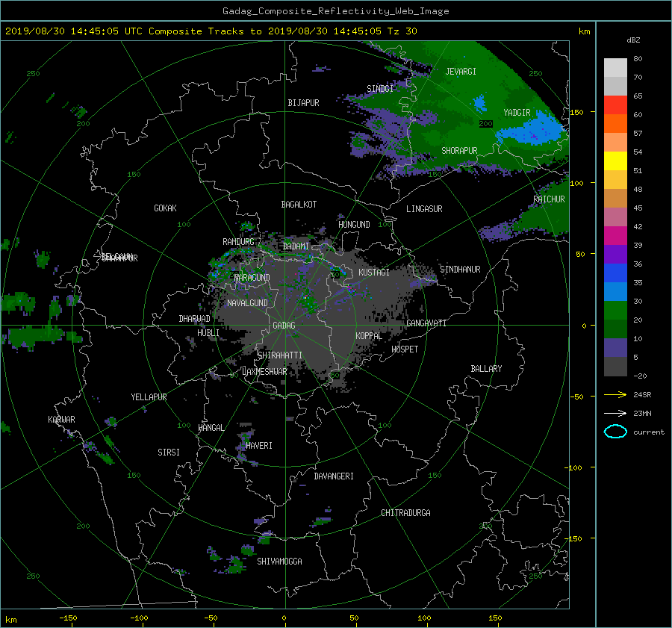Click the CHITRADURGA city label
The width and height of the screenshot is (672, 628).
coord(405,513)
